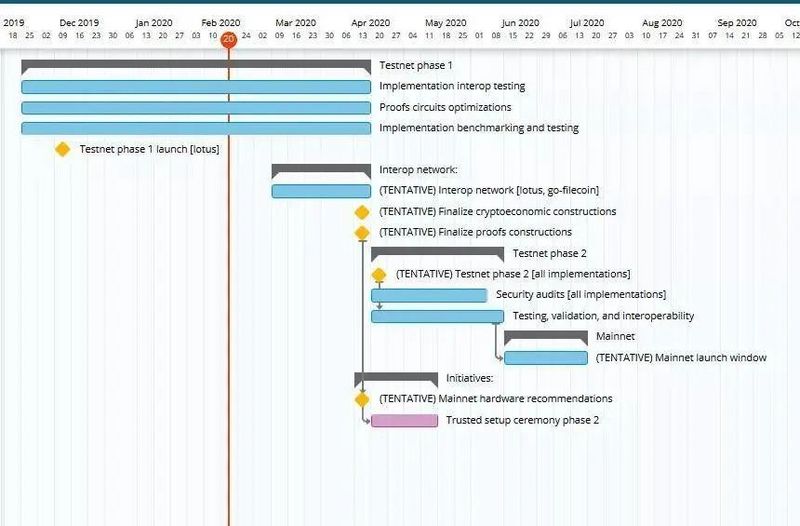The height and width of the screenshot is (526, 800).
Task: Click the 'Initiatives:' group label
Action: point(469,379)
